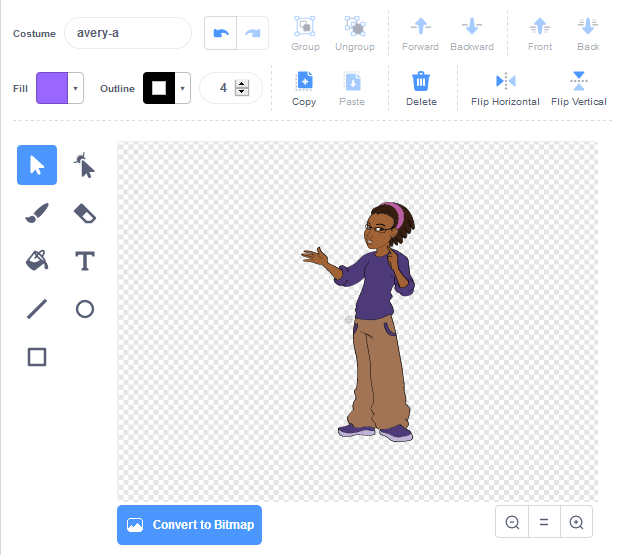Select the Reshape tool
This screenshot has width=619, height=555.
click(x=85, y=165)
